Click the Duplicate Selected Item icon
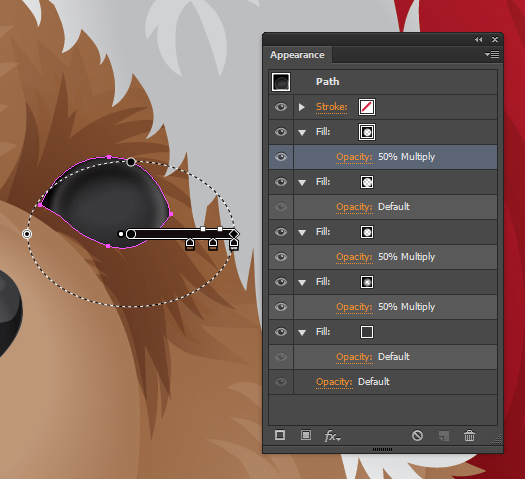The image size is (525, 479). tap(444, 436)
